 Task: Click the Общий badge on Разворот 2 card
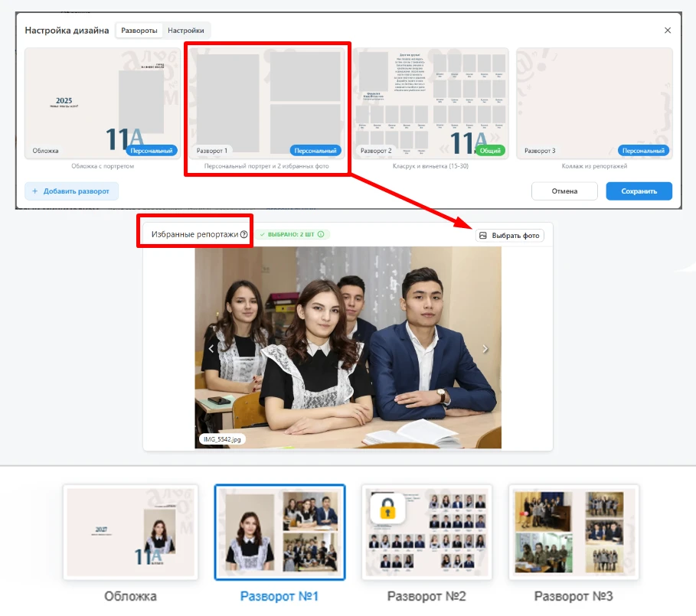click(x=490, y=151)
